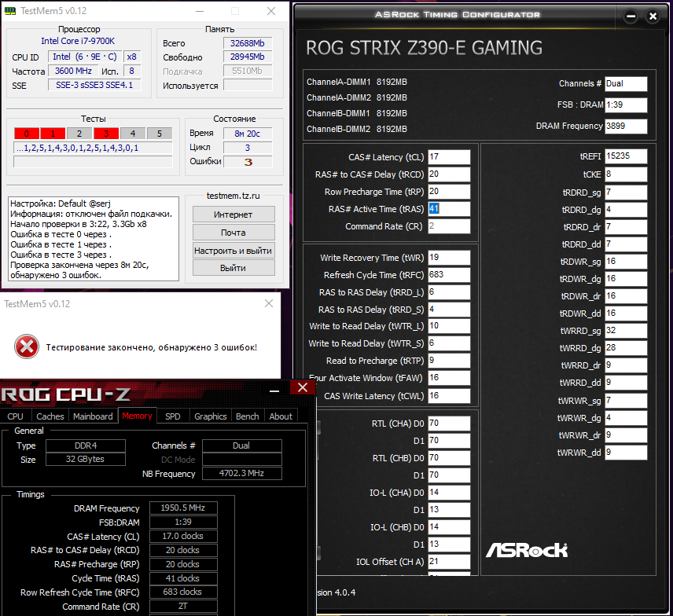Click the Ошибки error count value
This screenshot has height=616, width=673.
pyautogui.click(x=248, y=162)
